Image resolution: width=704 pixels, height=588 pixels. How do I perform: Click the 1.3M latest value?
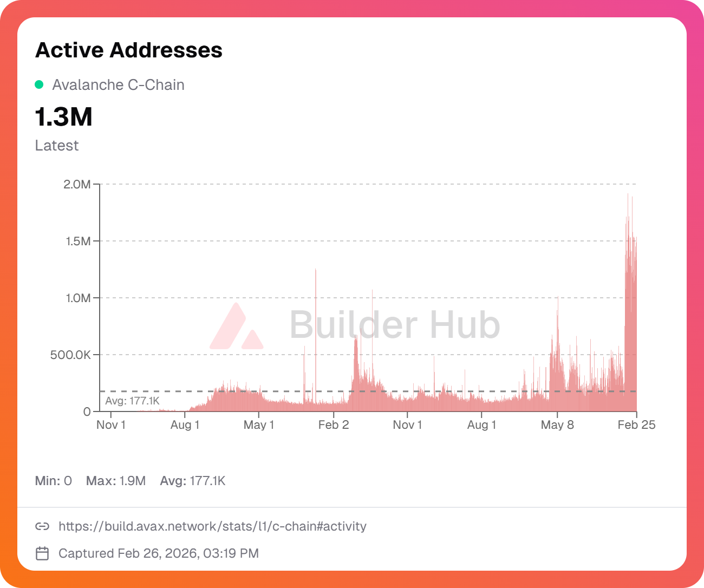[x=63, y=116]
